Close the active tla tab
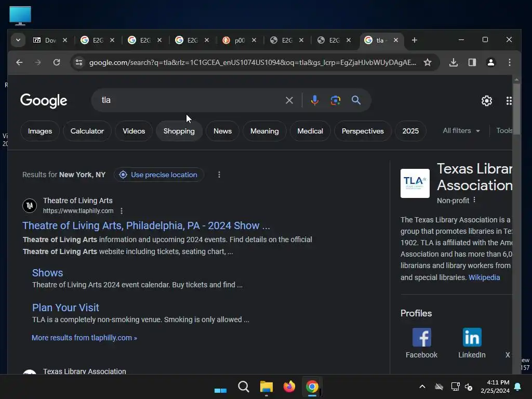This screenshot has height=399, width=532. point(395,40)
